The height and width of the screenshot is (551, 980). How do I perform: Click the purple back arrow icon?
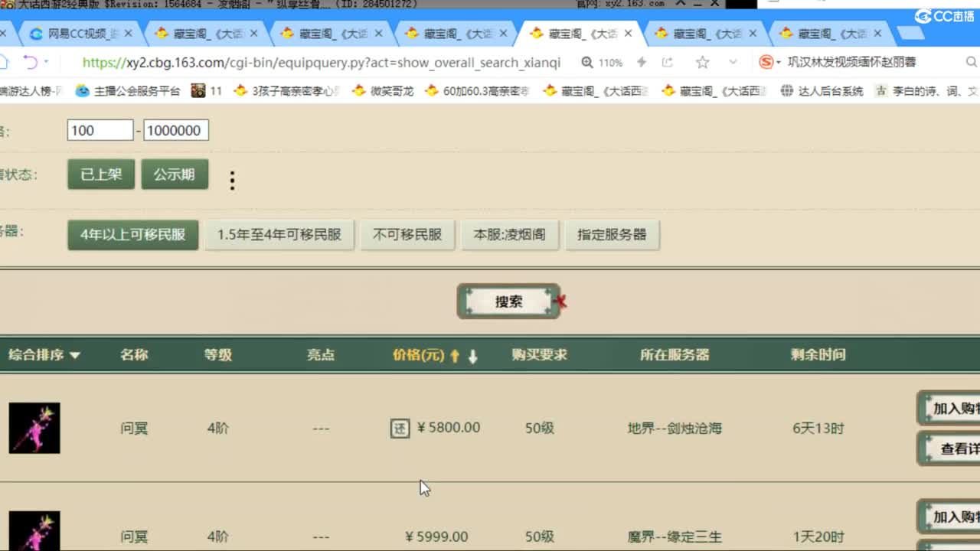(30, 62)
